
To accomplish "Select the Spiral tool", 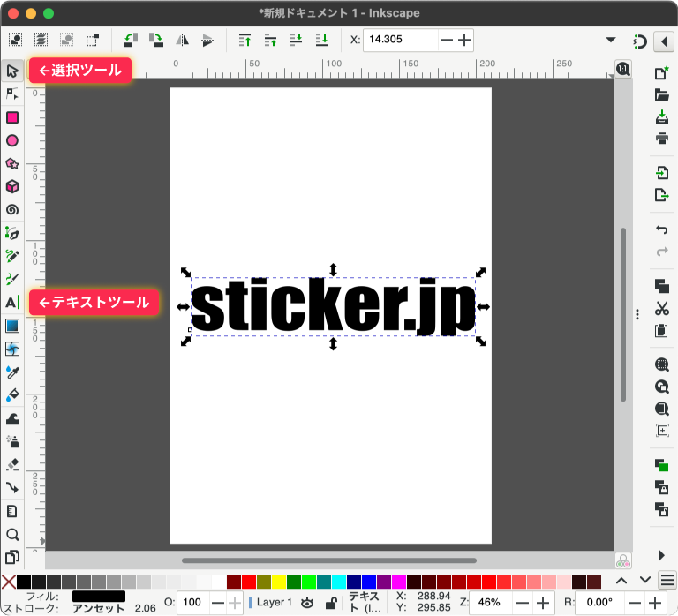I will pos(12,210).
